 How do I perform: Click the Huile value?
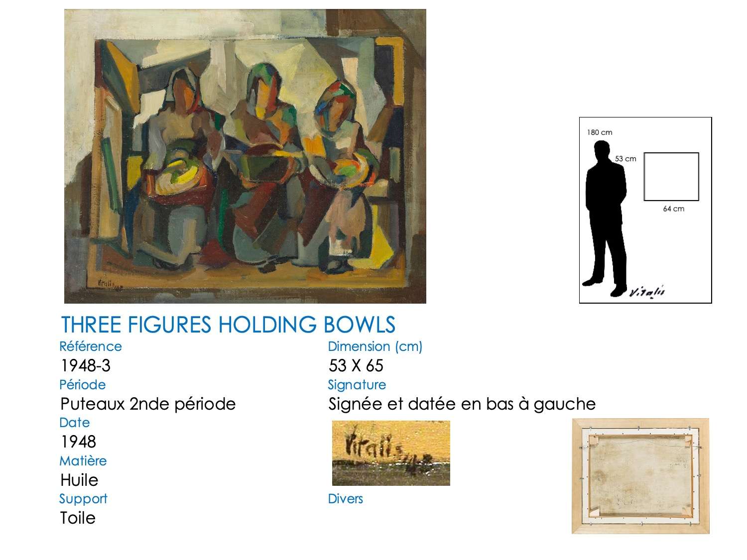pos(79,480)
